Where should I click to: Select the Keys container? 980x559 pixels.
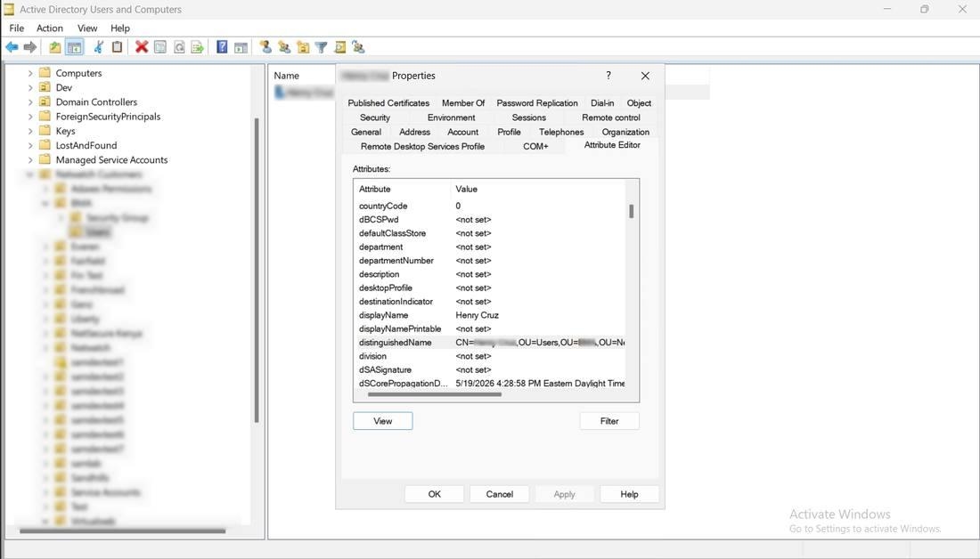point(65,131)
